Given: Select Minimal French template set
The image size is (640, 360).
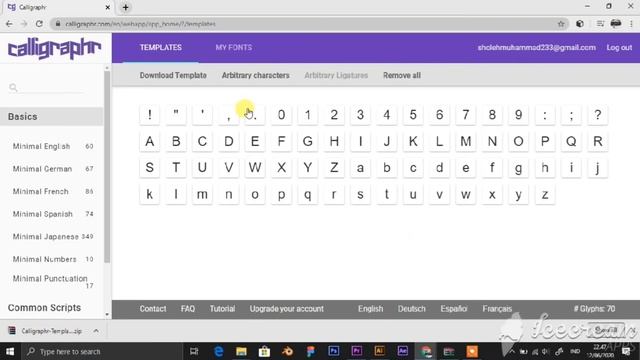Looking at the screenshot, I should click(53, 191).
